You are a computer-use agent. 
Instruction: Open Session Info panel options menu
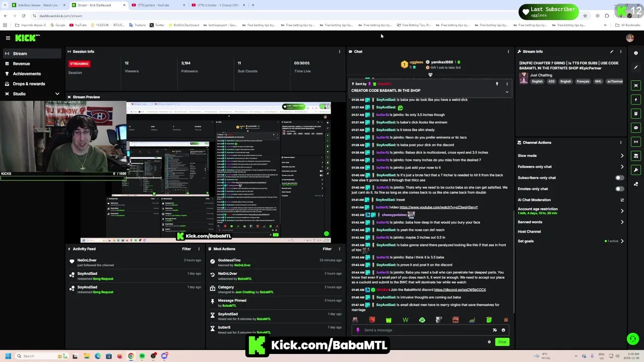[x=340, y=51]
